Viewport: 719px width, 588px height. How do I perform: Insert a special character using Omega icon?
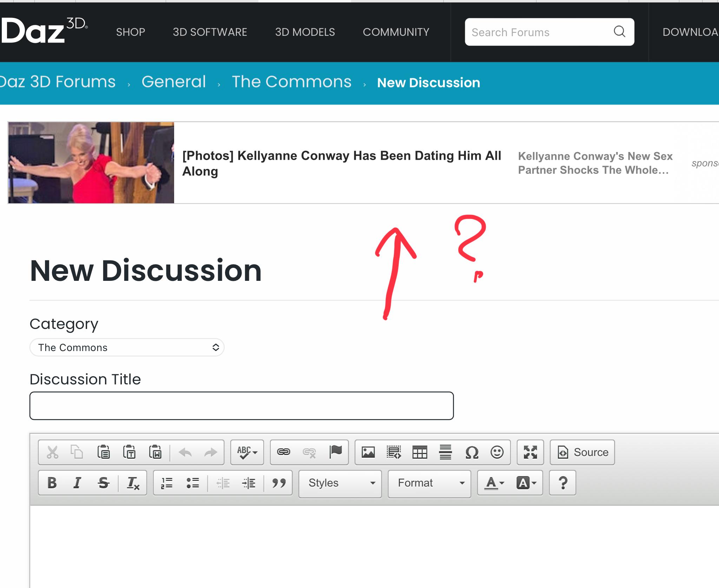(x=471, y=452)
